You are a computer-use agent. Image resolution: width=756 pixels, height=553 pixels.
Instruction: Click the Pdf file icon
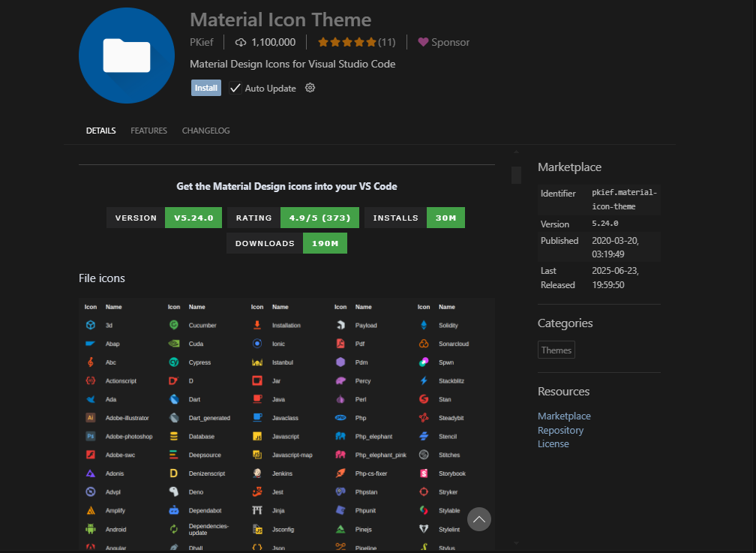click(340, 344)
